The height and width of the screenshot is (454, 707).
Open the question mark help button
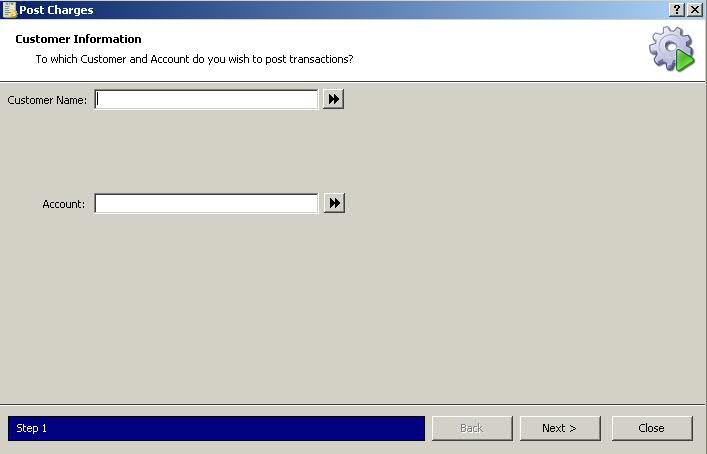(677, 9)
